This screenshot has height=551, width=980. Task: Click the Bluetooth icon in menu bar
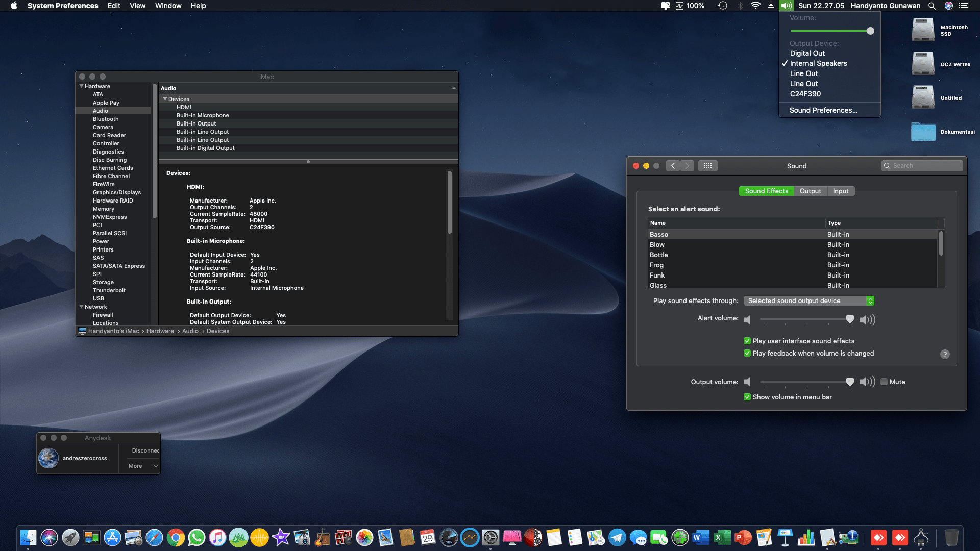tap(740, 6)
